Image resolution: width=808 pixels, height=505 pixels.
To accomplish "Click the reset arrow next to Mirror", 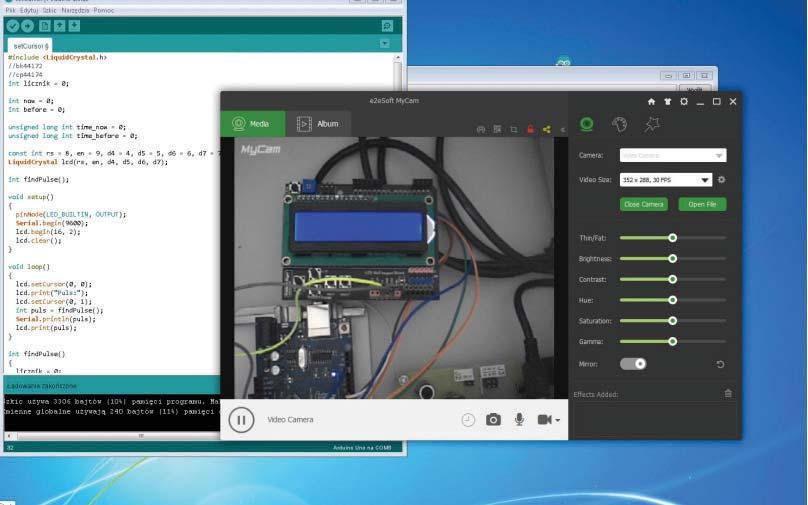I will (x=720, y=364).
